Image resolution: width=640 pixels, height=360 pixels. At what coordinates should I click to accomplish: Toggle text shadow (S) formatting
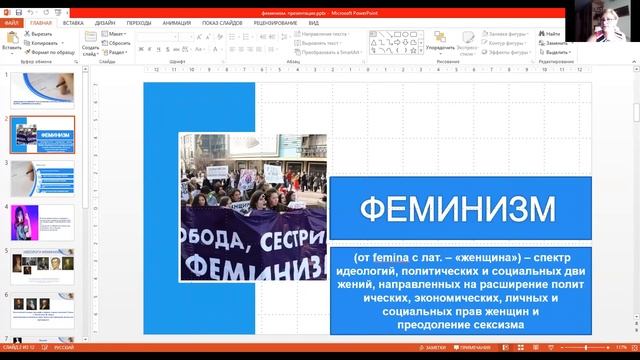(x=167, y=49)
